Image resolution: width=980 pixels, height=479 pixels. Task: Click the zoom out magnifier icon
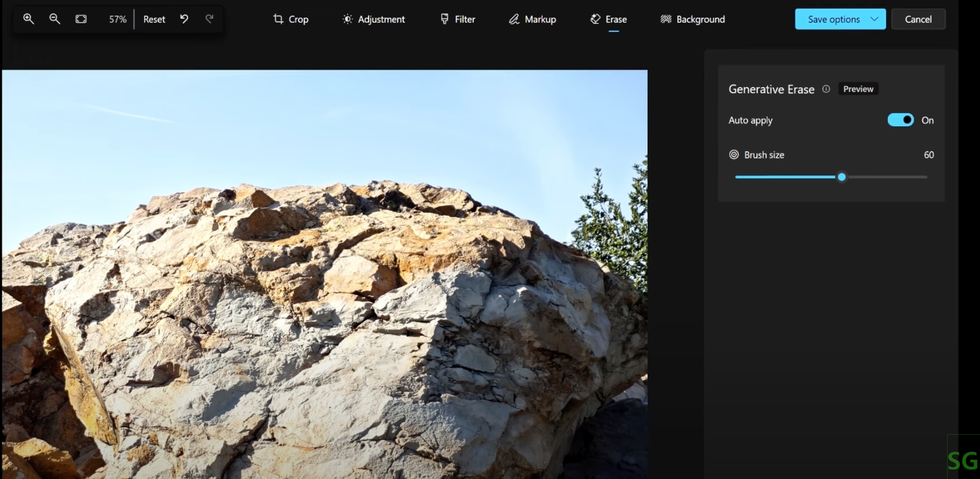point(55,19)
